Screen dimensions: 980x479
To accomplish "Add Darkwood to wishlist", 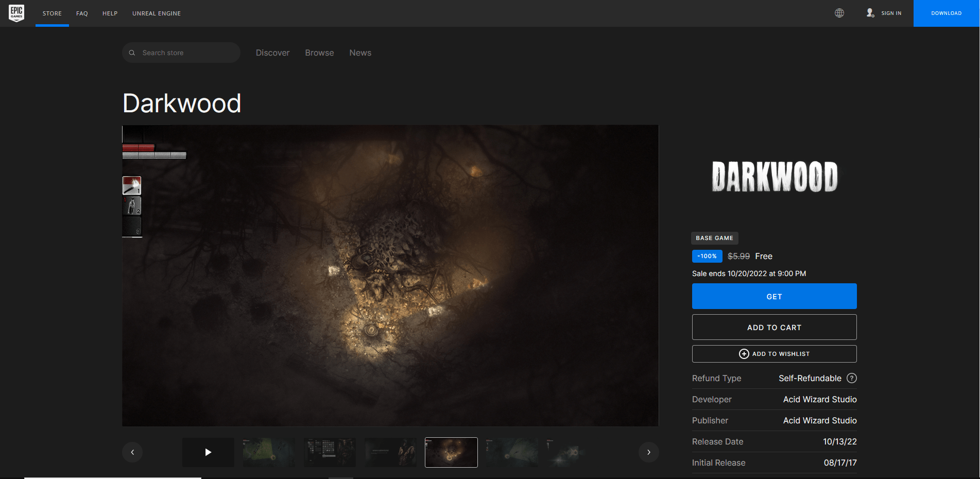I will coord(775,354).
